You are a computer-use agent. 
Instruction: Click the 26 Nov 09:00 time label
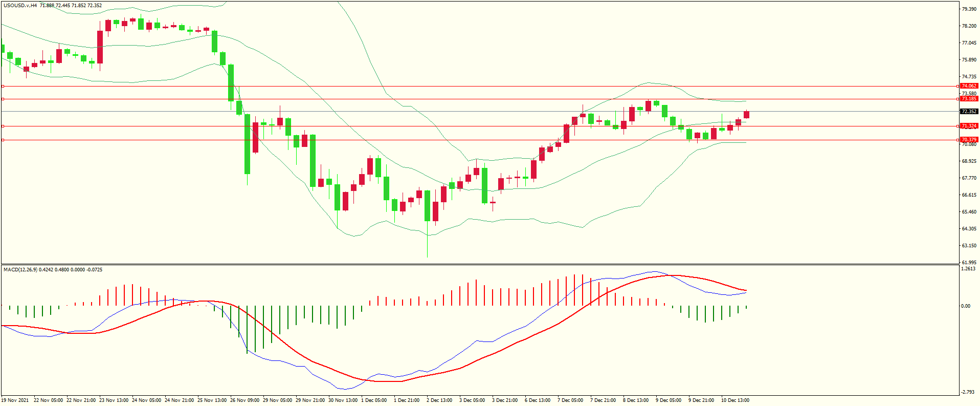click(x=244, y=400)
